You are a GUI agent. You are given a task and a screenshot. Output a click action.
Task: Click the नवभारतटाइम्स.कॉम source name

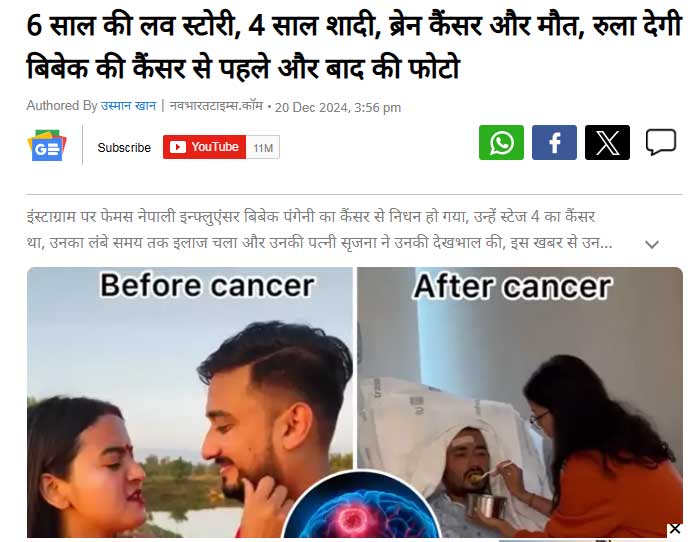click(x=216, y=106)
